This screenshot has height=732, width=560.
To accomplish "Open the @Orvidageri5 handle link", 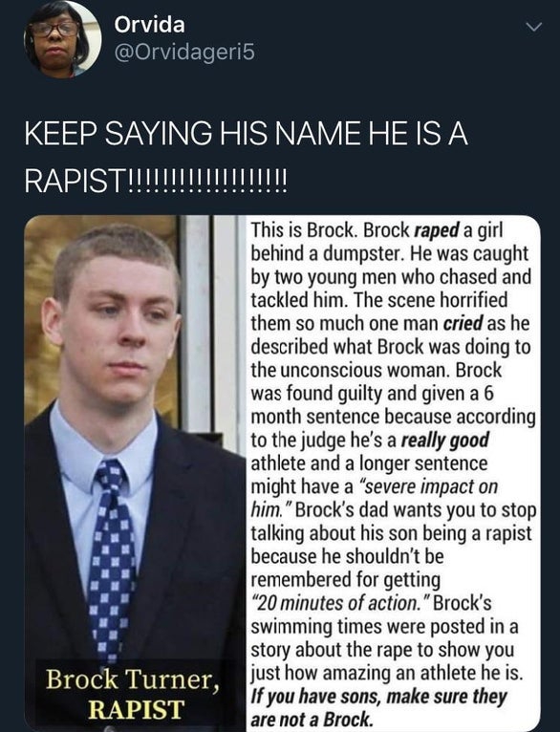I will tap(184, 53).
